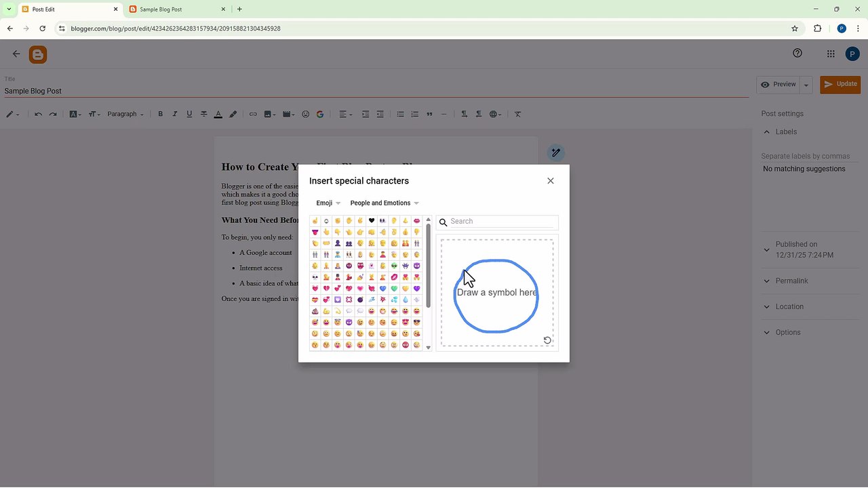Expand the Location section
Image resolution: width=868 pixels, height=488 pixels.
click(x=767, y=306)
